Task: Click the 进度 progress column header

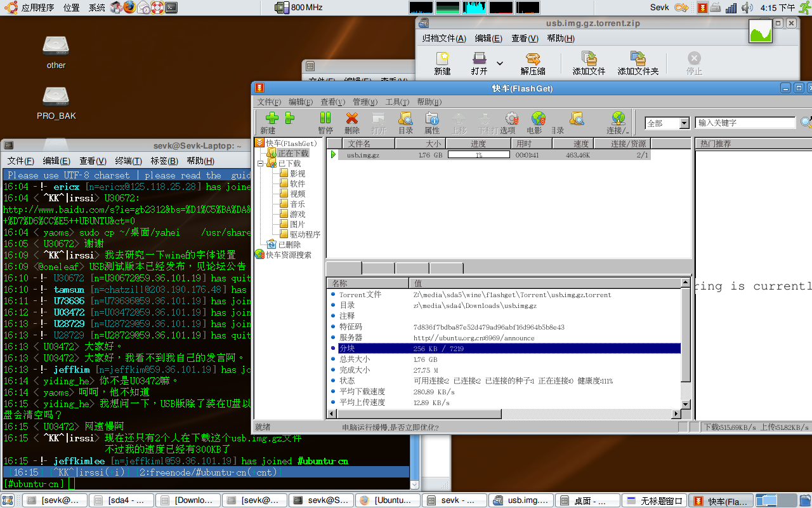Action: (478, 144)
